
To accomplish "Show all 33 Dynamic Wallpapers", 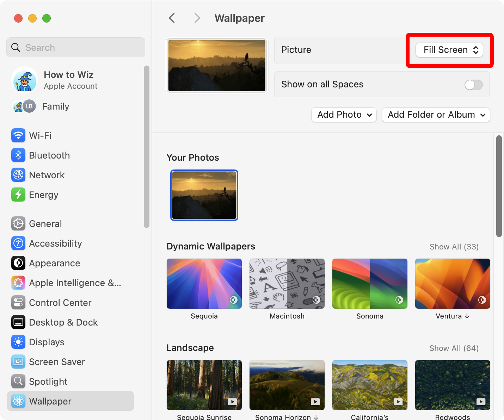I will click(x=454, y=247).
